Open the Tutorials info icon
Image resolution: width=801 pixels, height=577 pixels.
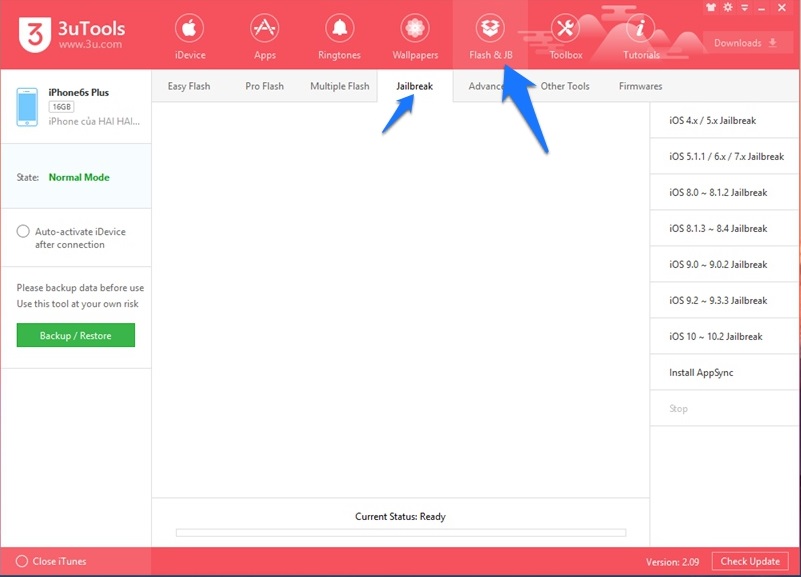tap(640, 28)
